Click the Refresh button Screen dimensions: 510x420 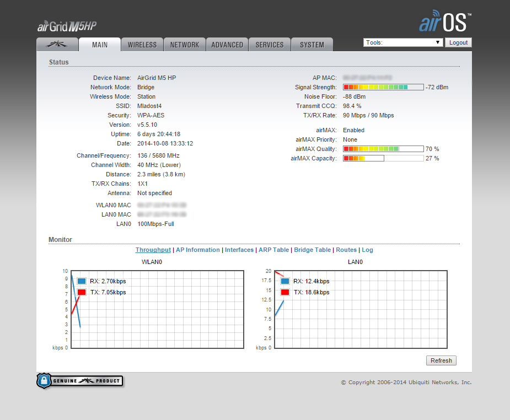(x=441, y=360)
